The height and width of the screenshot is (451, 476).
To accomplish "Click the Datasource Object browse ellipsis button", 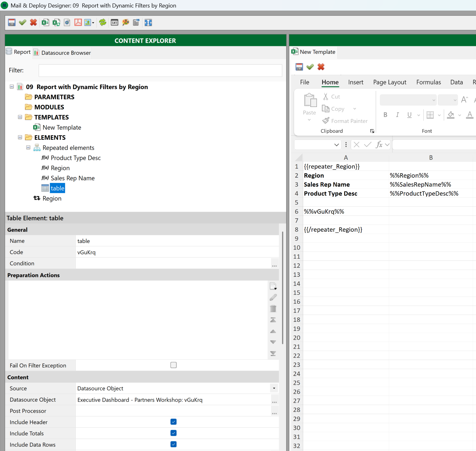I will (x=274, y=400).
